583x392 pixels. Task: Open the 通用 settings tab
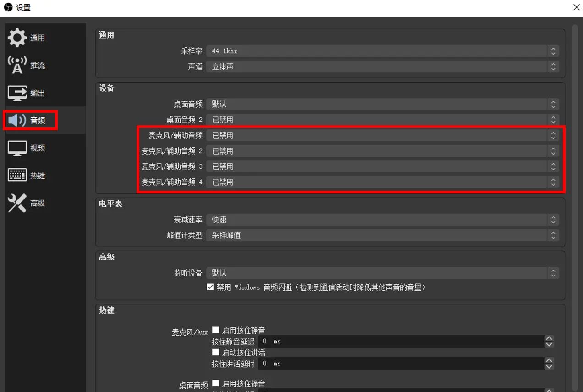point(45,38)
